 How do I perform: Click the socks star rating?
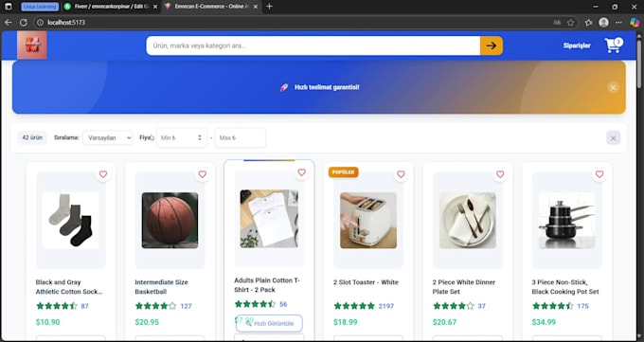click(x=57, y=306)
